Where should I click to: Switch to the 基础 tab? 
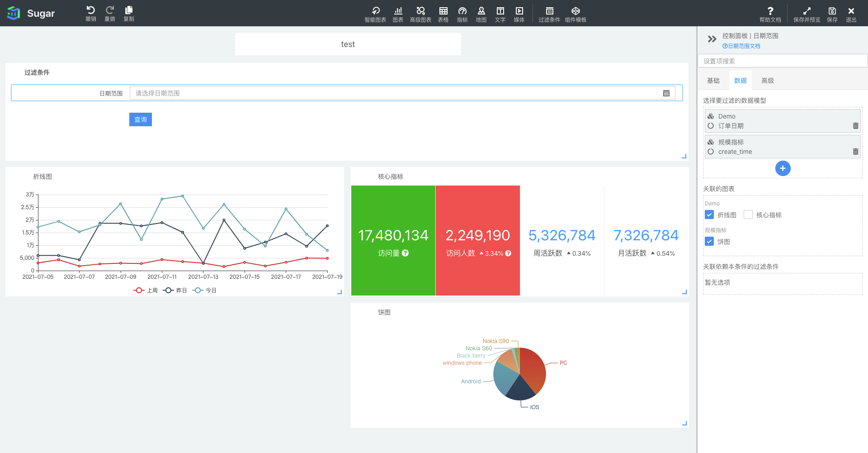(x=713, y=81)
